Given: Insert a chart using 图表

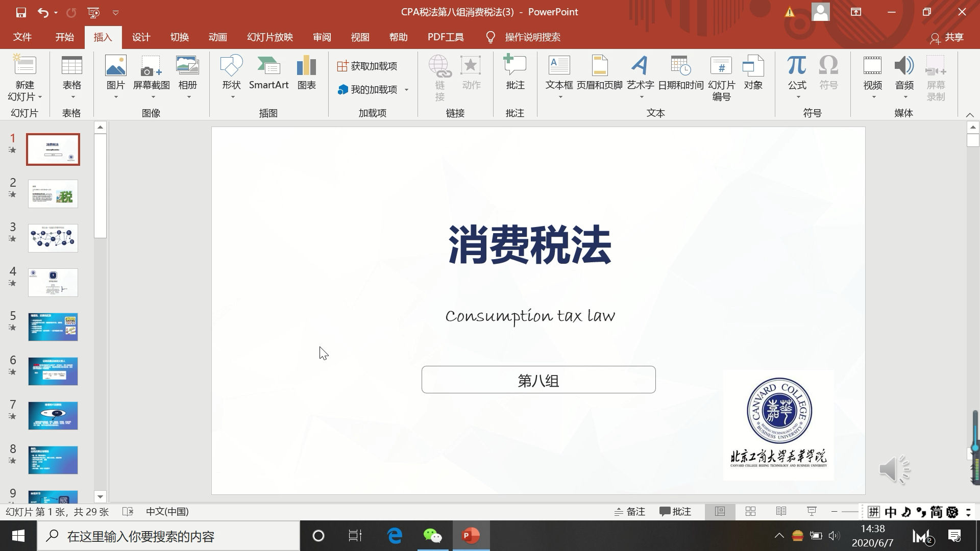Looking at the screenshot, I should tap(306, 74).
